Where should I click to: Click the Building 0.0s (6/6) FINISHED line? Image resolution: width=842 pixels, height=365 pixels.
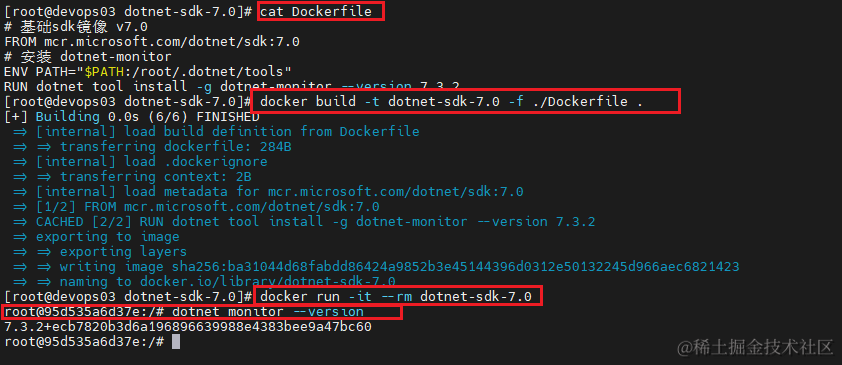pos(132,116)
